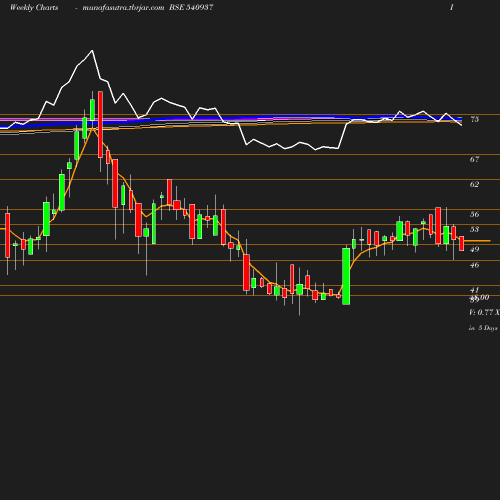This screenshot has height=500, width=500.
Task: Click the 'BSE 540937' symbol label
Action: (x=191, y=7)
